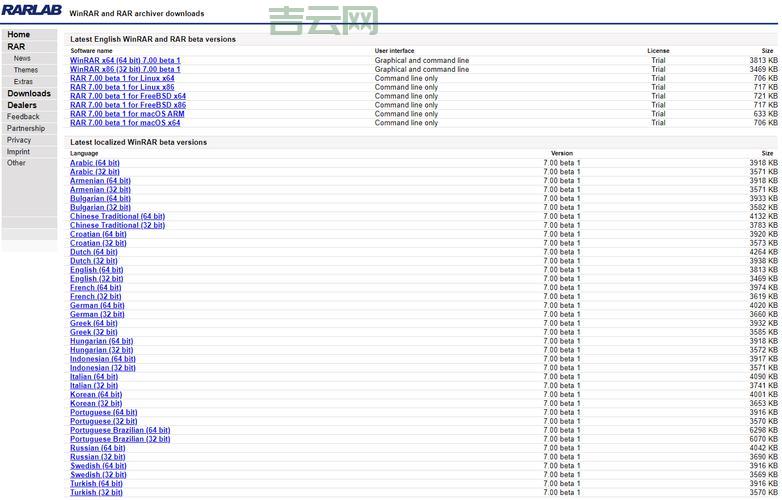Open the Partnership sidebar link
The width and height of the screenshot is (782, 500).
pos(26,128)
